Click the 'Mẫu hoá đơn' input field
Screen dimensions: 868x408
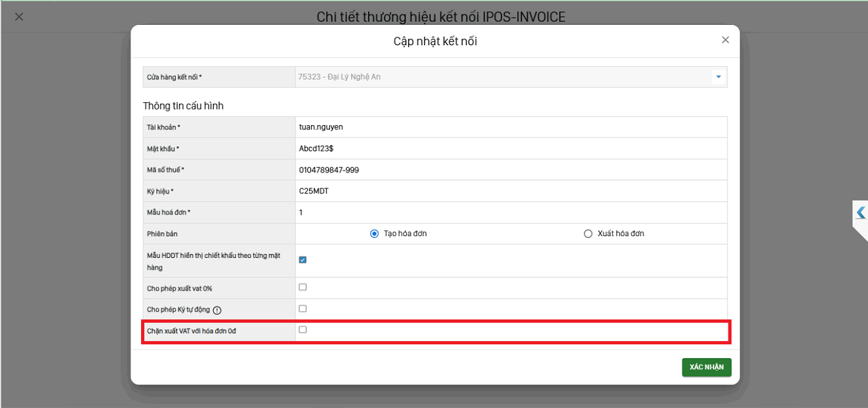coord(510,213)
